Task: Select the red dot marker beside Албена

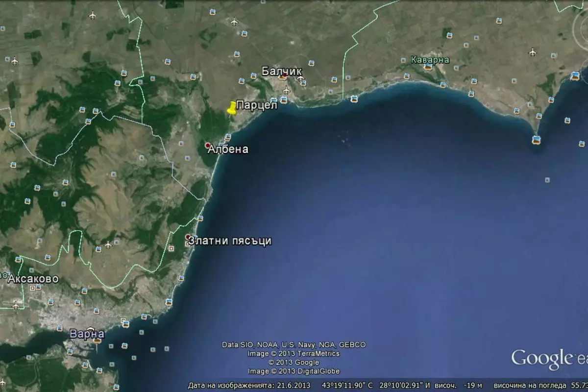Action: click(x=208, y=146)
